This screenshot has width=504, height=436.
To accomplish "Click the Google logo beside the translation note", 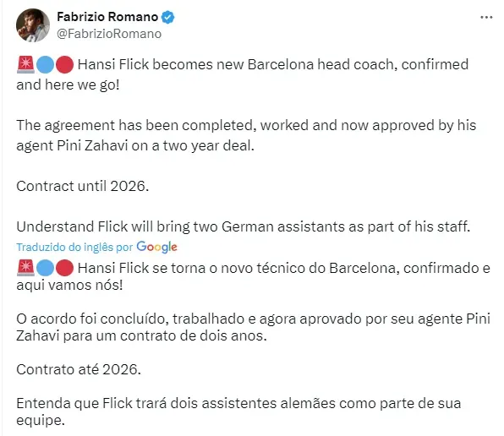I will 156,247.
